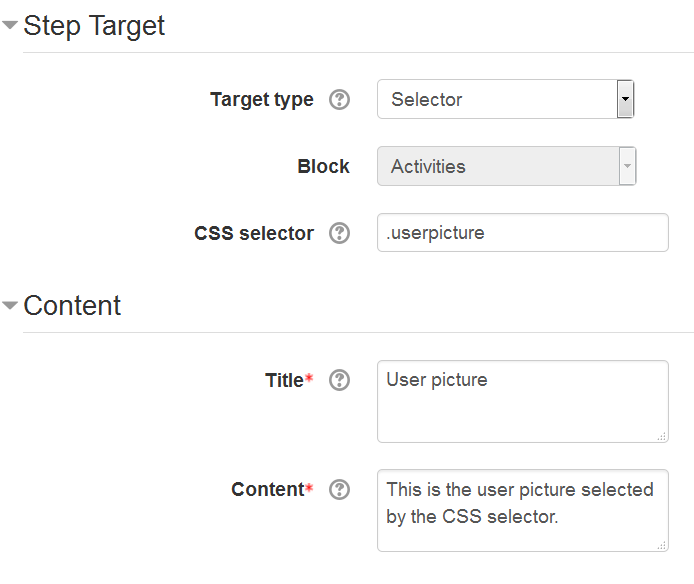Click the Step Target heading text
Viewport: 694px width, 584px height.
94,27
